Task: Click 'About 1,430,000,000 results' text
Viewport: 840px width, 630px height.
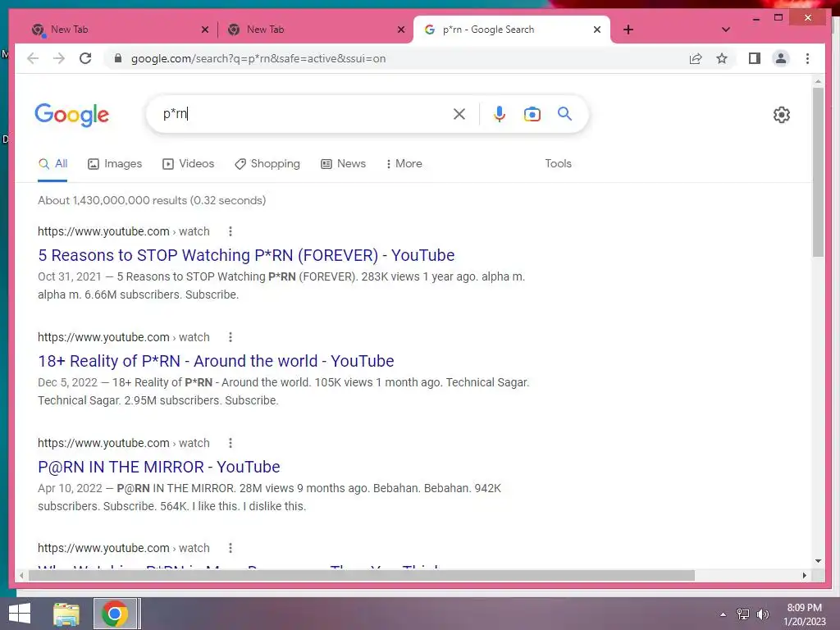Action: pyautogui.click(x=152, y=200)
